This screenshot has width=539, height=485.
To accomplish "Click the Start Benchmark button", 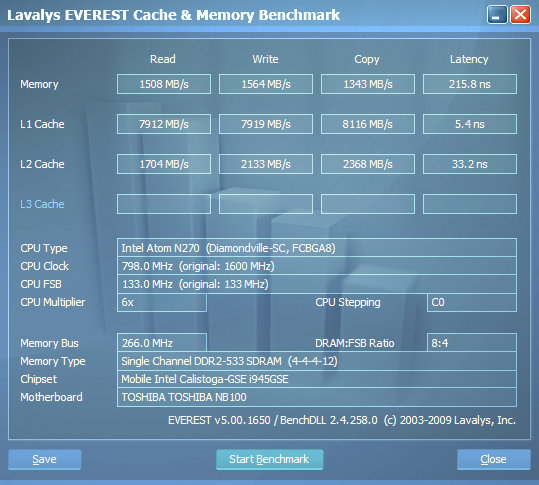I will (x=270, y=459).
